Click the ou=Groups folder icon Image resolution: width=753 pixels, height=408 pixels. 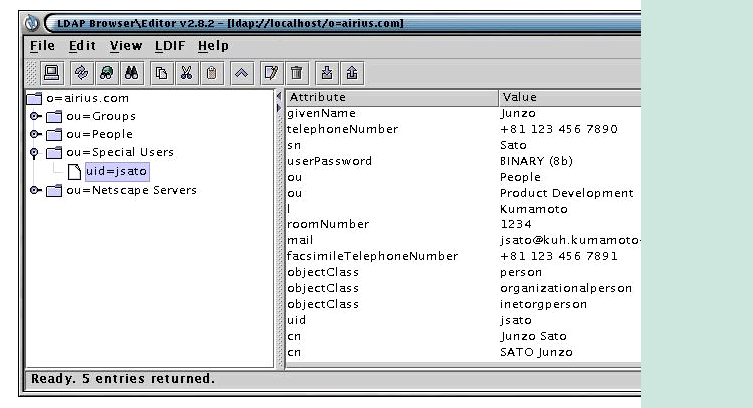(54, 117)
